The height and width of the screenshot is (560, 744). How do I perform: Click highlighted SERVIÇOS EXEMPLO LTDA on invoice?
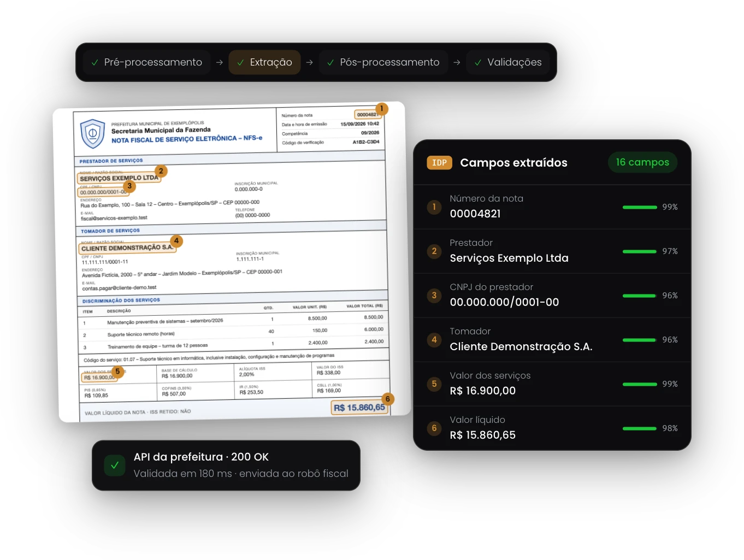click(x=119, y=178)
